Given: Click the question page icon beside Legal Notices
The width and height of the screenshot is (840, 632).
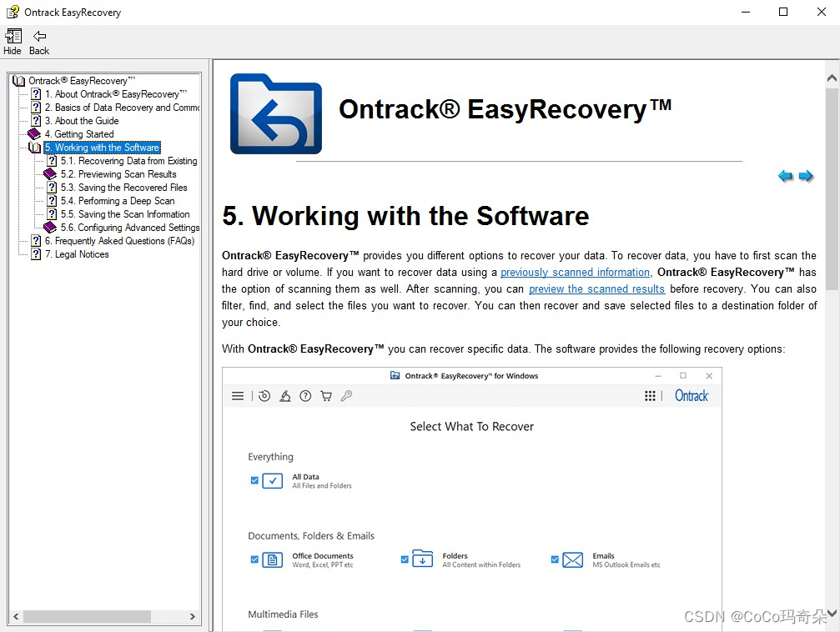Looking at the screenshot, I should pos(36,254).
